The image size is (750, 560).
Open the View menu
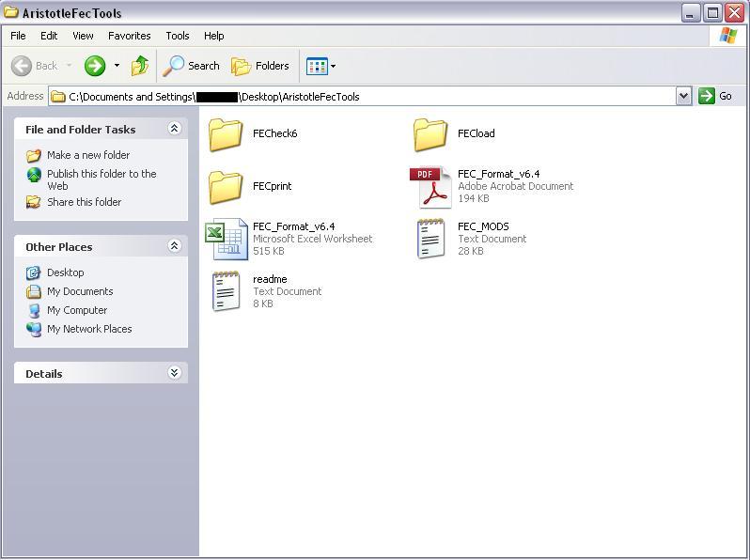point(83,36)
